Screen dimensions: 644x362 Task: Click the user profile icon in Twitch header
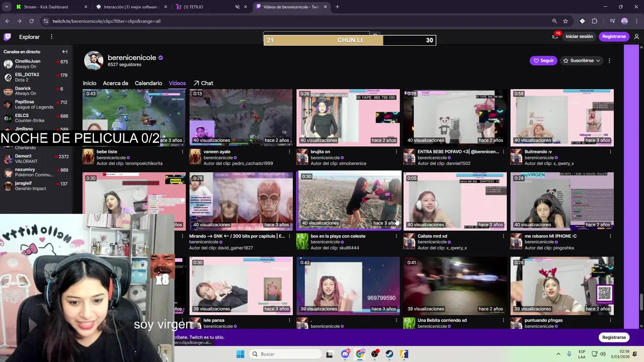(x=636, y=37)
